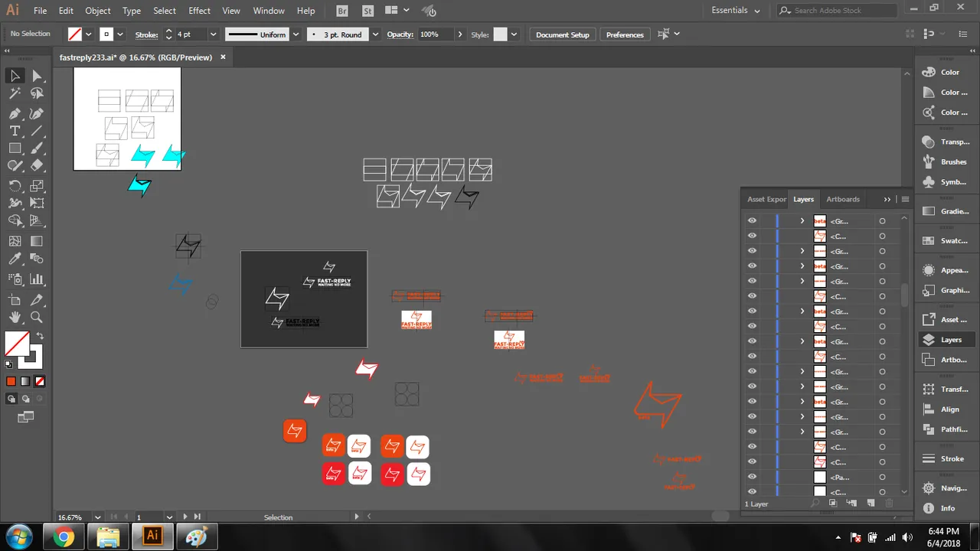Select the Direct Selection tool

37,75
